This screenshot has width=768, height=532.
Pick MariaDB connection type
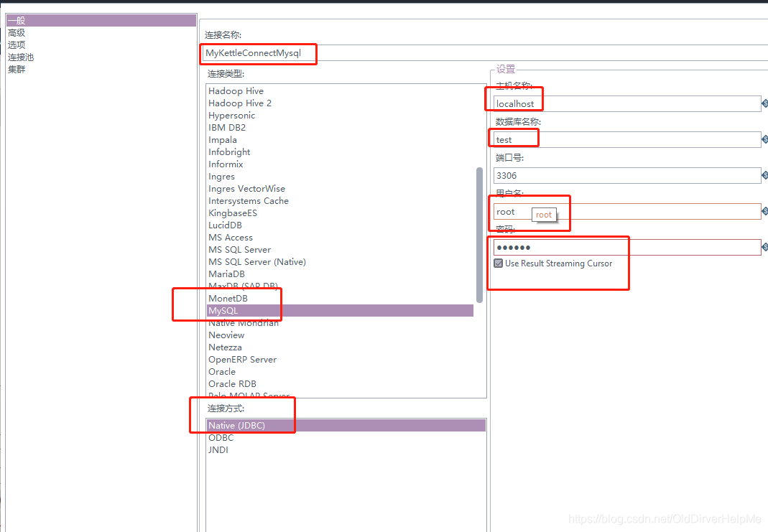227,274
